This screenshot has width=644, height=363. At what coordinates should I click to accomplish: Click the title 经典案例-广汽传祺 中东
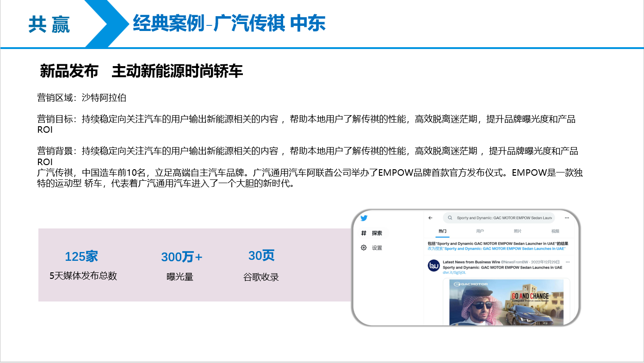tap(229, 23)
